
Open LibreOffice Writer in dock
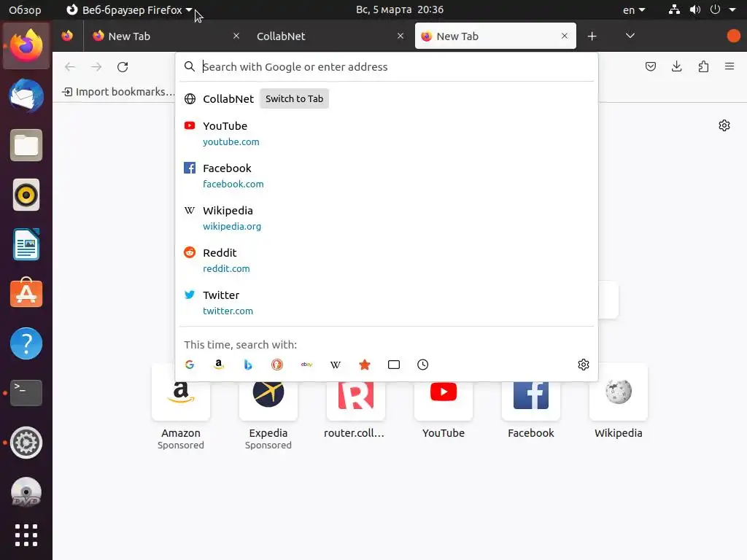26,244
